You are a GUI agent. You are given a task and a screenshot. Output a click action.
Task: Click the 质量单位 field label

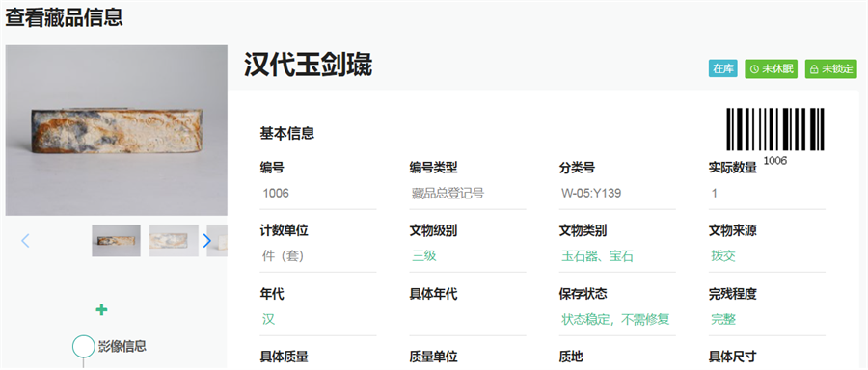(433, 357)
